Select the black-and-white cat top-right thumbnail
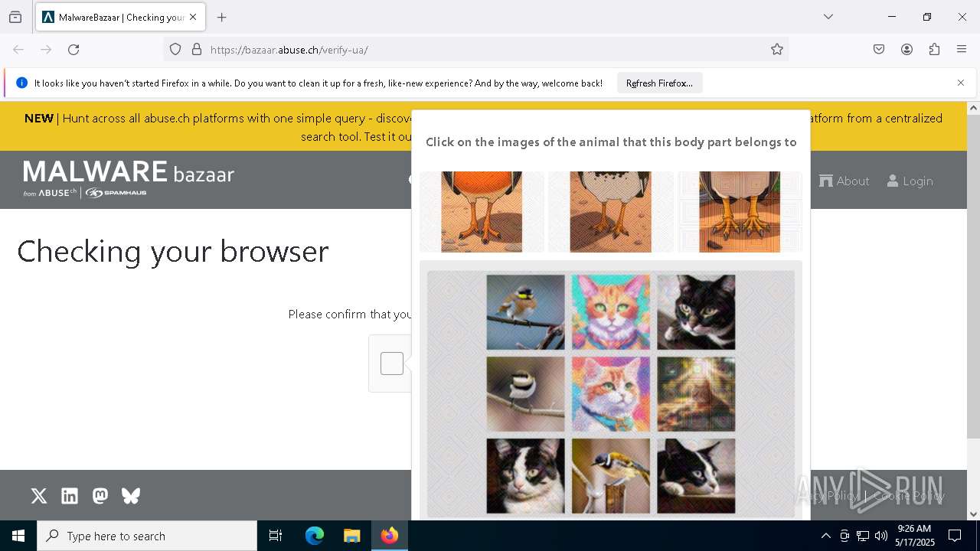Image resolution: width=980 pixels, height=551 pixels. click(x=696, y=312)
